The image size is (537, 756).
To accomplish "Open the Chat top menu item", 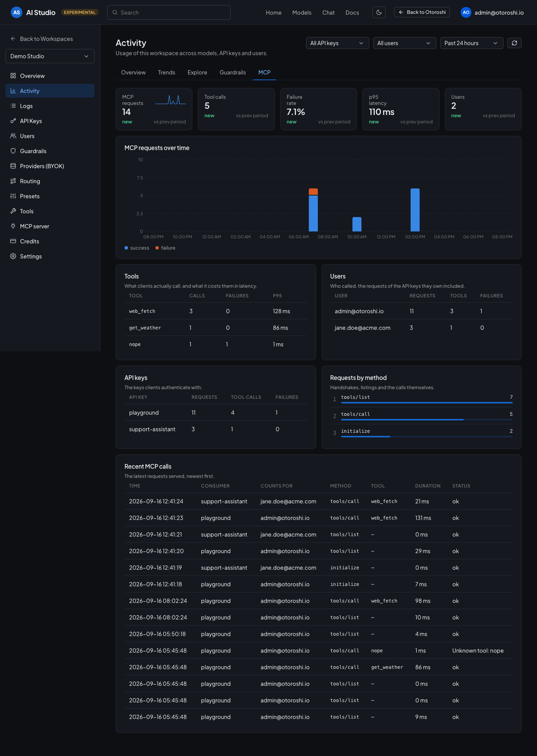I will [328, 12].
